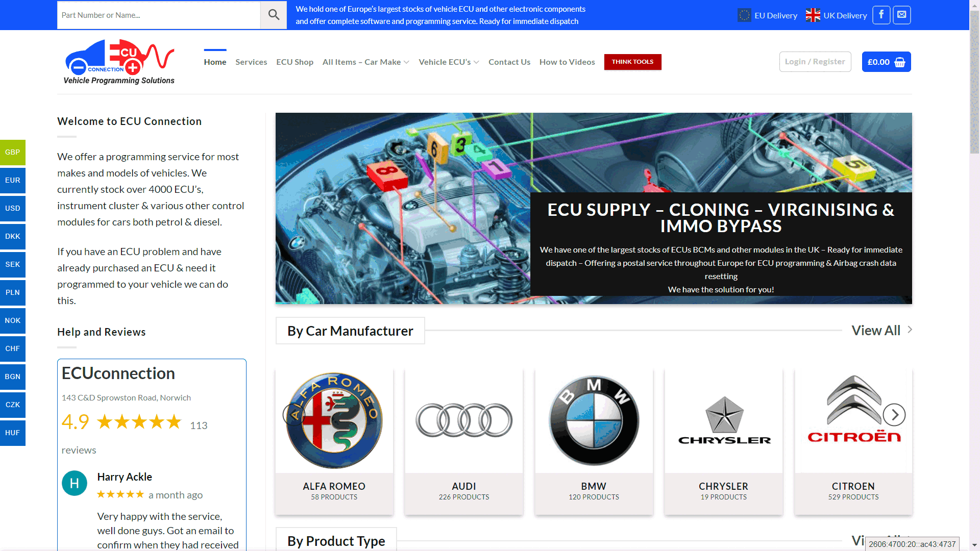Image resolution: width=980 pixels, height=551 pixels.
Task: Click the envelope email icon
Action: [x=901, y=15]
